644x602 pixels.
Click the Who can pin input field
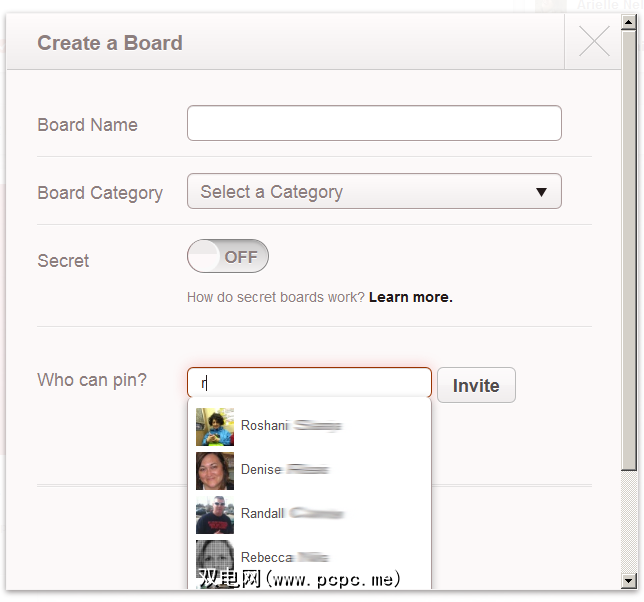309,383
